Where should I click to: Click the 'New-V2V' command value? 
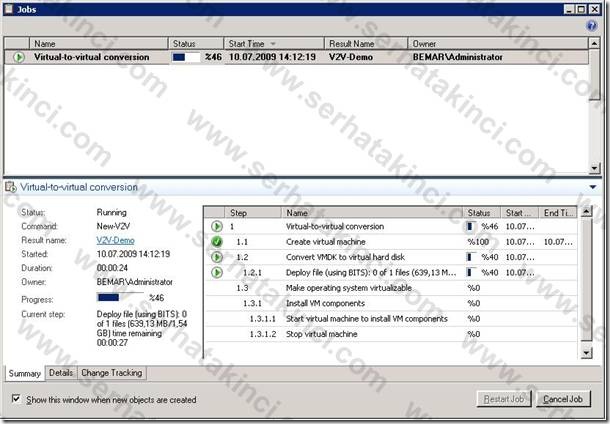click(x=113, y=226)
